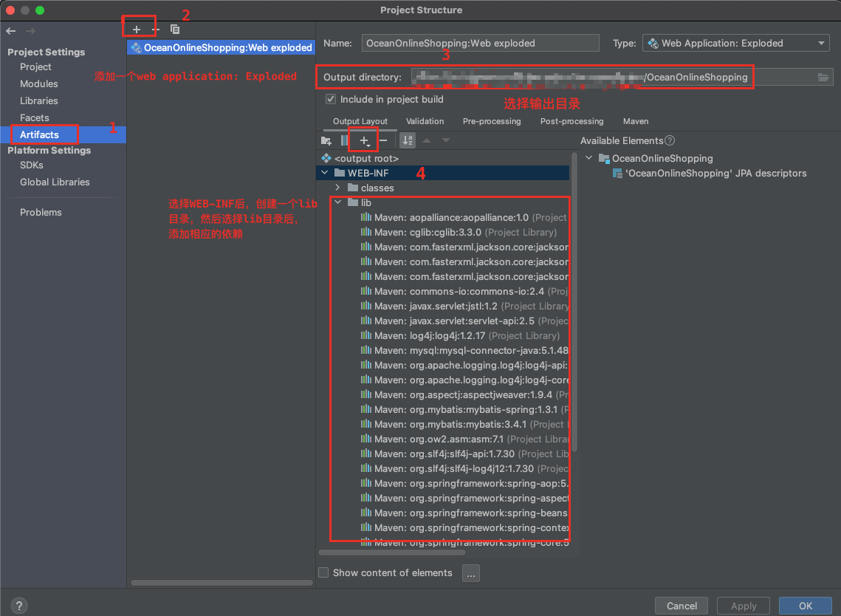Open Global Libraries settings
The width and height of the screenshot is (841, 616).
click(55, 182)
